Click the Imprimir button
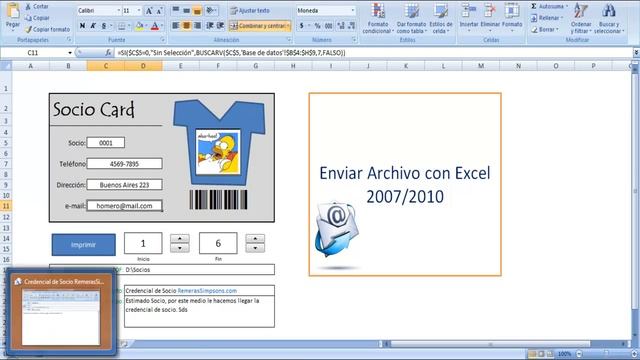The width and height of the screenshot is (640, 360). pyautogui.click(x=84, y=245)
